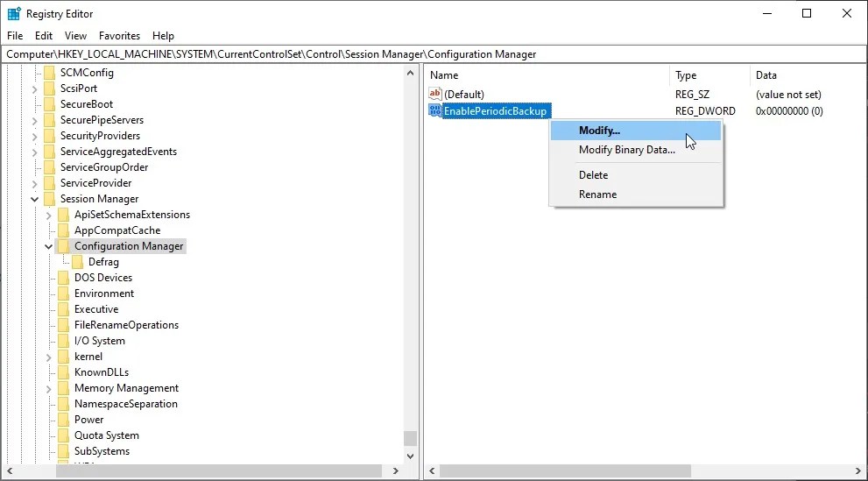Screen dimensions: 868x481
Task: Click the Environment folder icon
Action: pyautogui.click(x=64, y=294)
